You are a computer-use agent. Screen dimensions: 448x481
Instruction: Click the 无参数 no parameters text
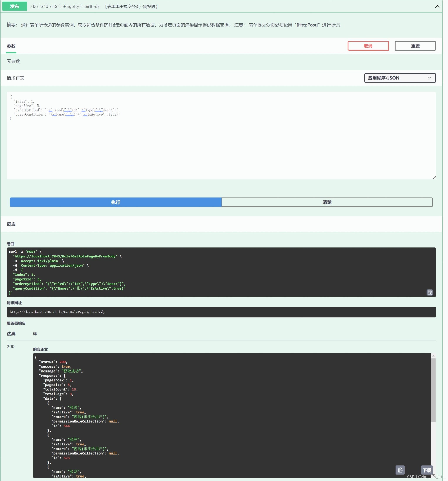(x=13, y=61)
